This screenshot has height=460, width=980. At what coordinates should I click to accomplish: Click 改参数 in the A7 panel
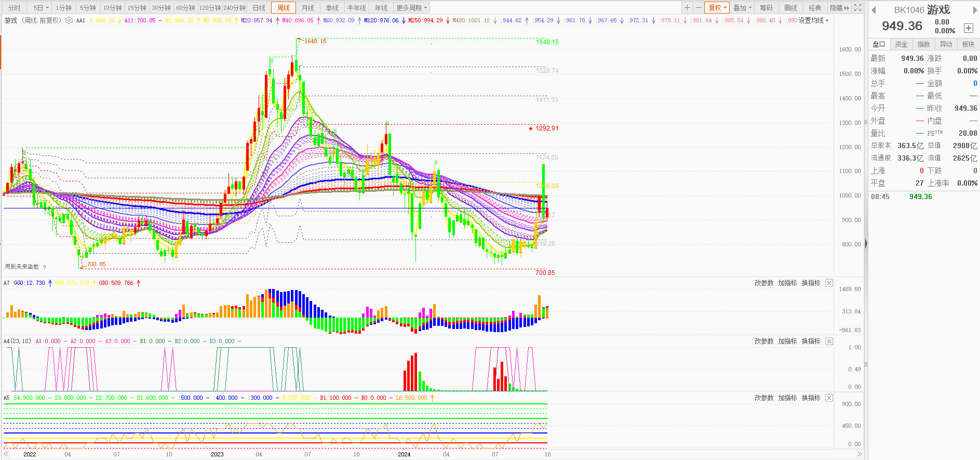pyautogui.click(x=764, y=283)
